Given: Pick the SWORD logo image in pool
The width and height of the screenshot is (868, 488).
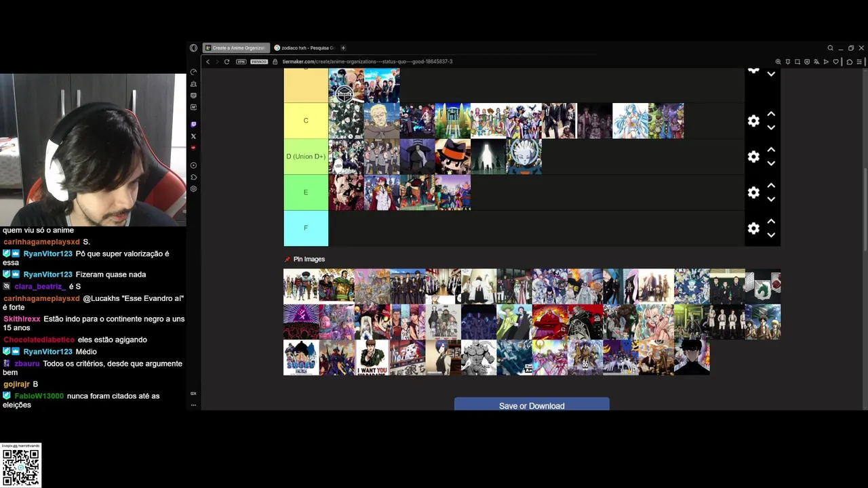Looking at the screenshot, I should (301, 357).
